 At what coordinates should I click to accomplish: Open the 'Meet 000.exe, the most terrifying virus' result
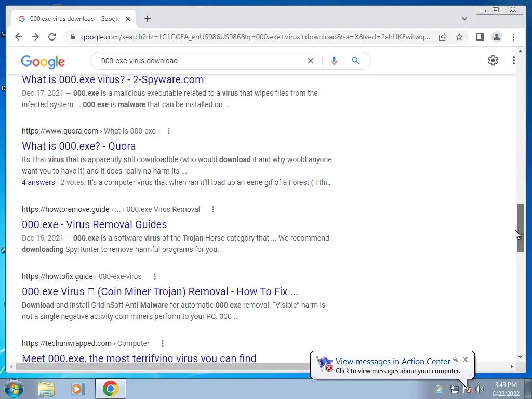coord(139,358)
